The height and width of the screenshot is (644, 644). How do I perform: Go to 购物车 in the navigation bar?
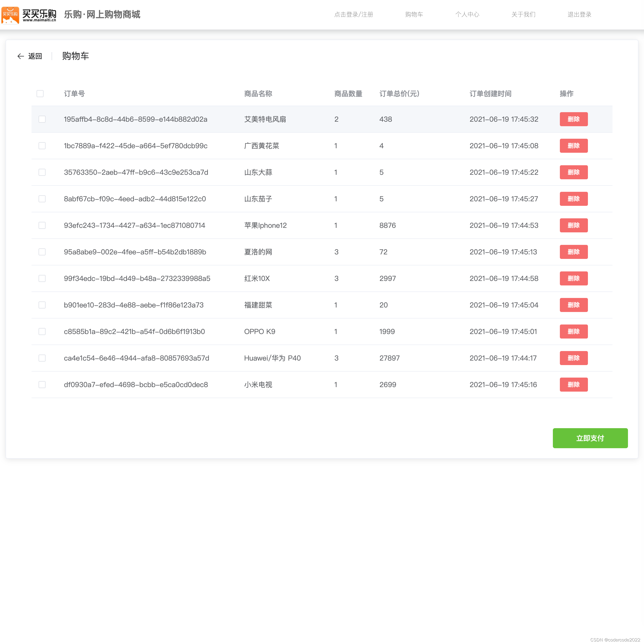[414, 14]
